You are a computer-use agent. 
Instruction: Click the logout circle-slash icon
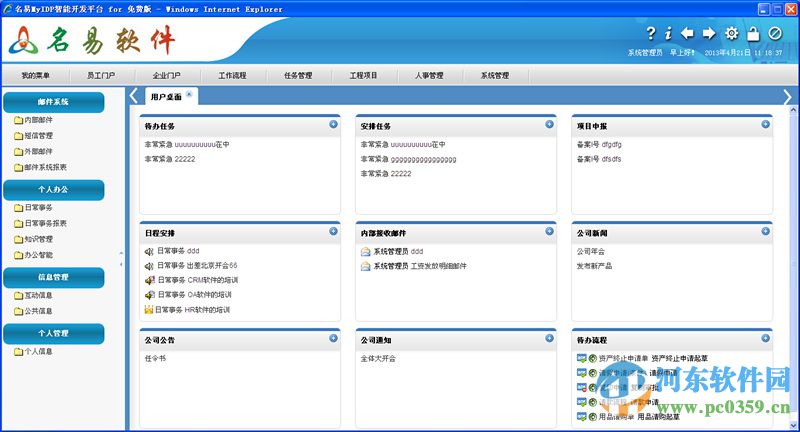tap(775, 34)
